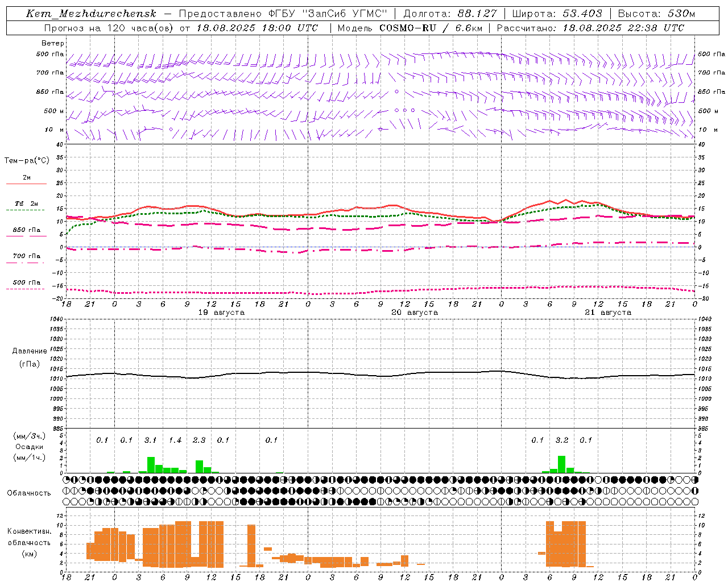Click the 2.3 precipitation total value

199,440
